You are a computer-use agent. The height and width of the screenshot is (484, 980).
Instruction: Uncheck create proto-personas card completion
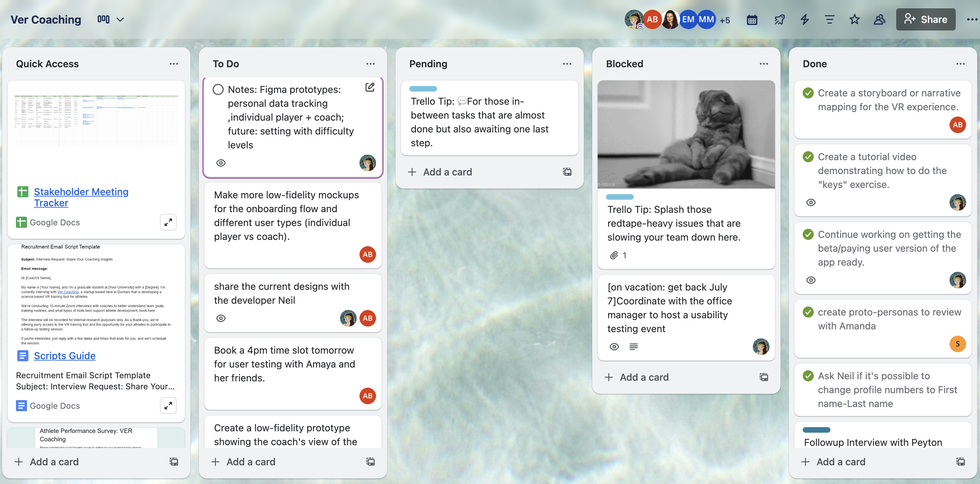tap(808, 312)
